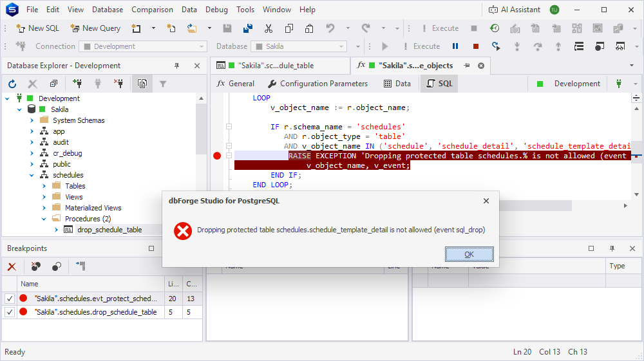Open the Call Stack window icon
Image resolution: width=644 pixels, height=361 pixels.
click(579, 46)
